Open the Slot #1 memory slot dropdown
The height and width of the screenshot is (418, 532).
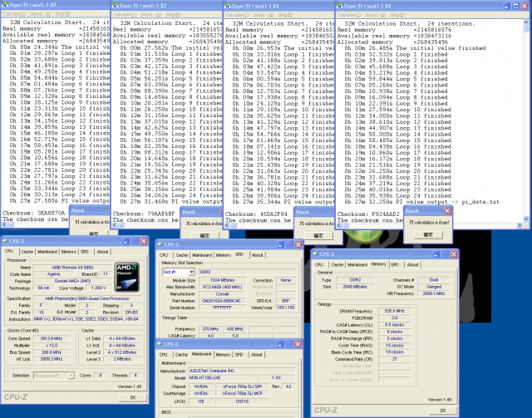(x=192, y=272)
